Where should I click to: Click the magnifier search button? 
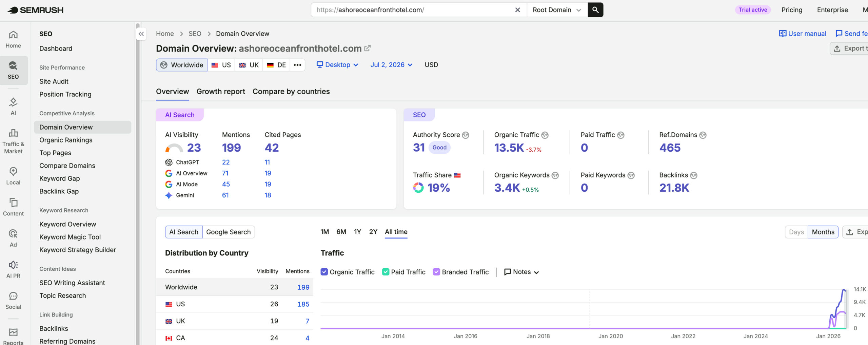pos(595,10)
